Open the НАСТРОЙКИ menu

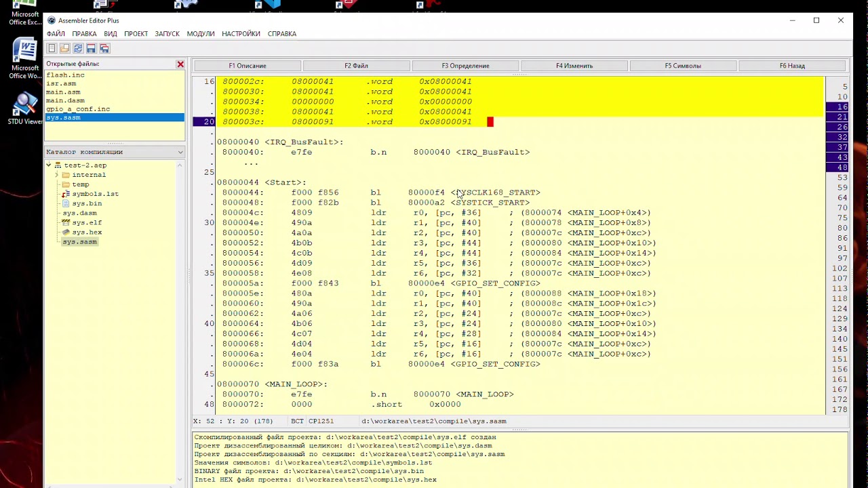[x=241, y=34]
